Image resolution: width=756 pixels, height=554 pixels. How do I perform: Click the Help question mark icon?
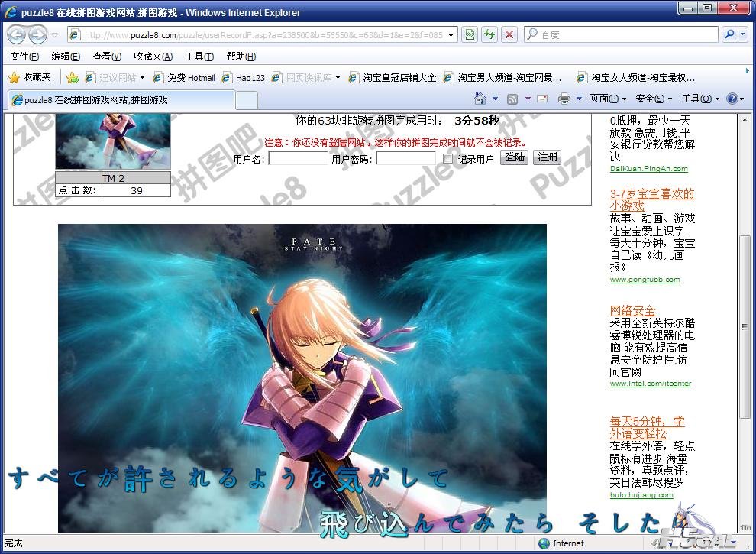point(732,99)
